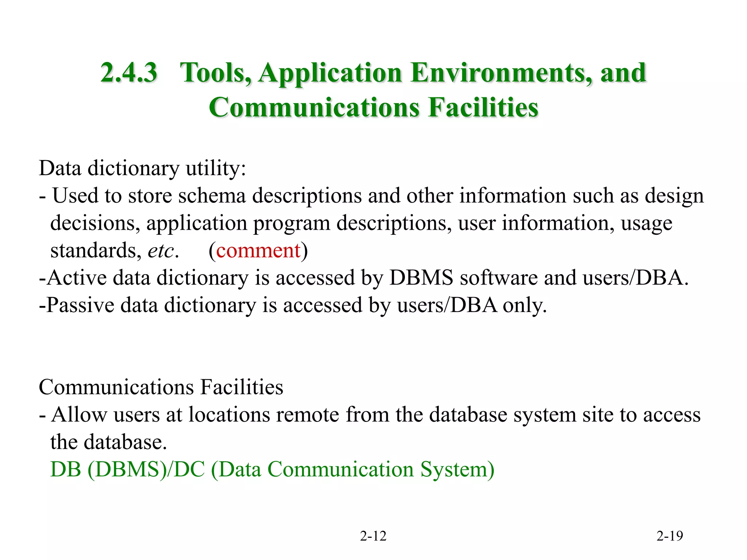Click the title line 'Communications Facilities' in green
The image size is (747, 560).
373,107
